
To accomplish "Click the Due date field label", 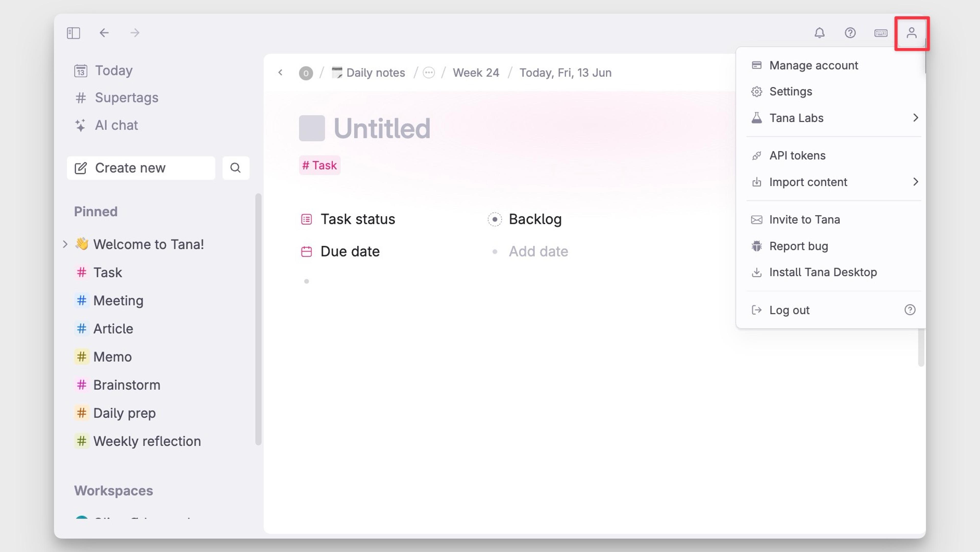I will (x=350, y=252).
